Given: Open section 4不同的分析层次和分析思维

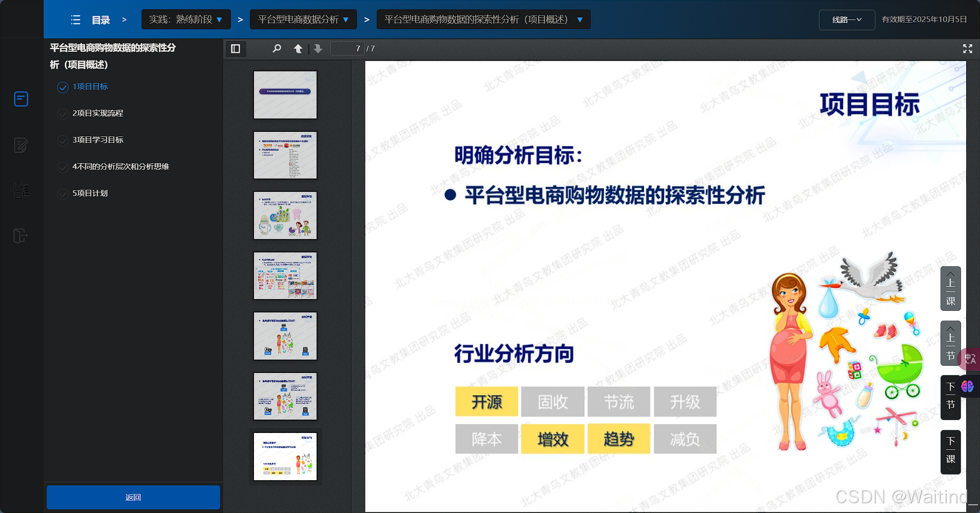Looking at the screenshot, I should pos(121,167).
